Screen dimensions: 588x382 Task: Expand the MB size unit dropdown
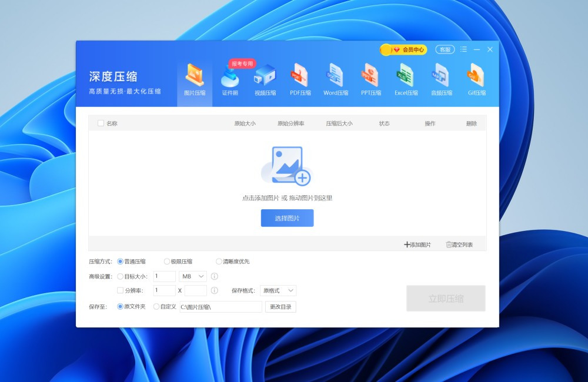(192, 276)
